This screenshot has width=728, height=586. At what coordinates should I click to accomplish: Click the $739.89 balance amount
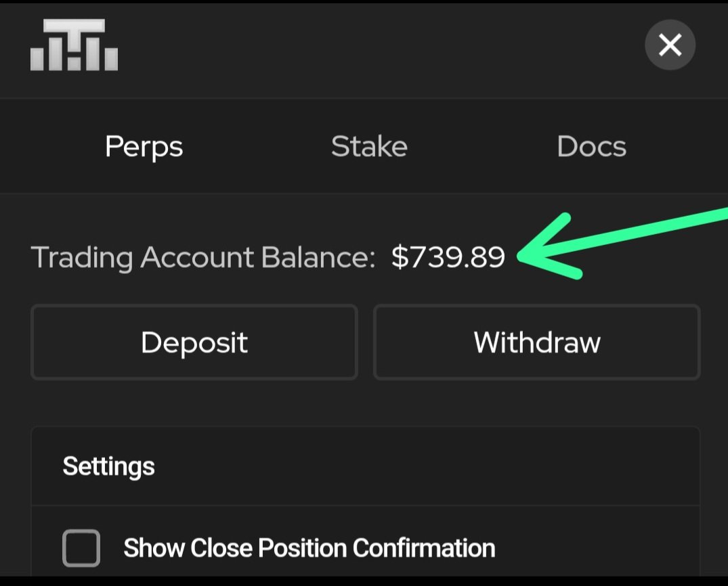448,258
